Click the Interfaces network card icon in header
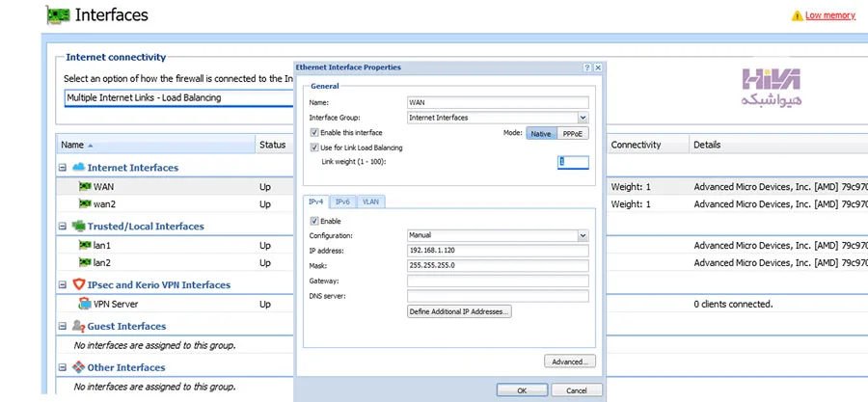Viewport: 868px width, 402px height. 58,14
